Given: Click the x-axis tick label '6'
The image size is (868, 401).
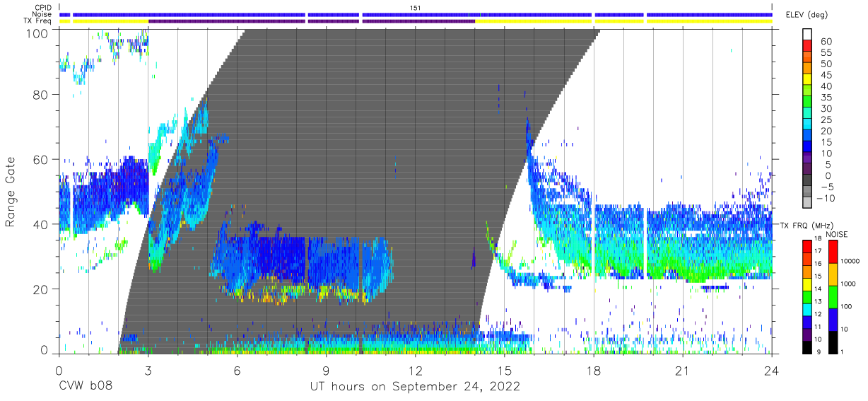Looking at the screenshot, I should pyautogui.click(x=237, y=371).
